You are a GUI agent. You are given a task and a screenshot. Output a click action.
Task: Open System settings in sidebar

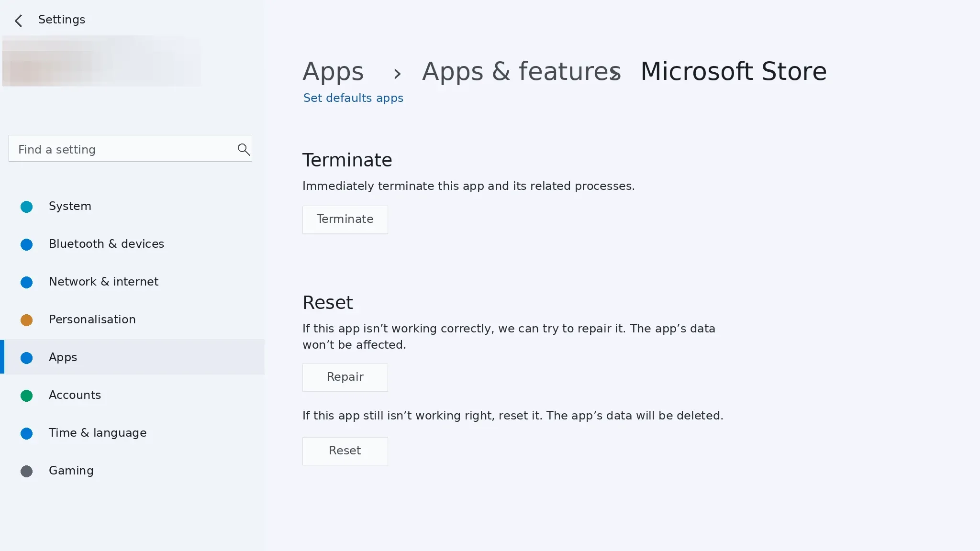tap(133, 206)
